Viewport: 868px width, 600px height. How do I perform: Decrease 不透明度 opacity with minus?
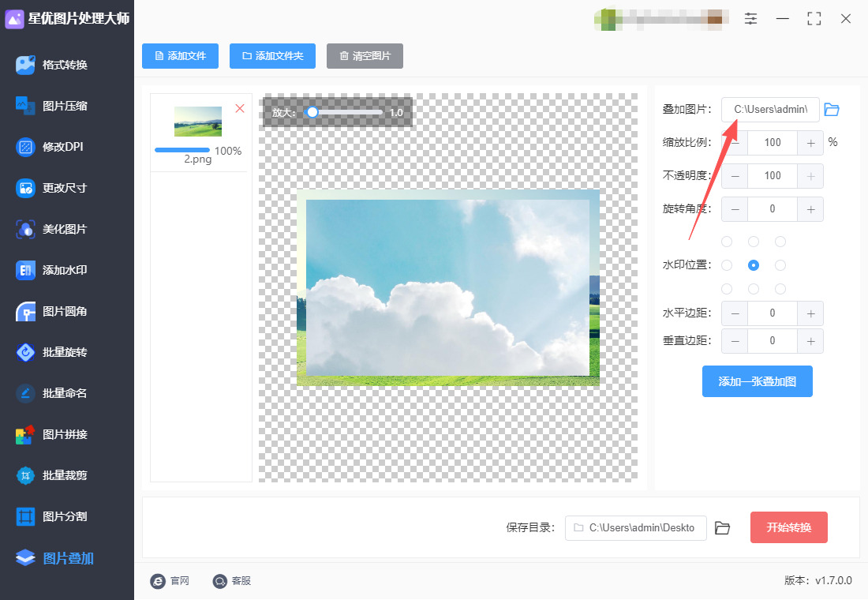pos(735,176)
